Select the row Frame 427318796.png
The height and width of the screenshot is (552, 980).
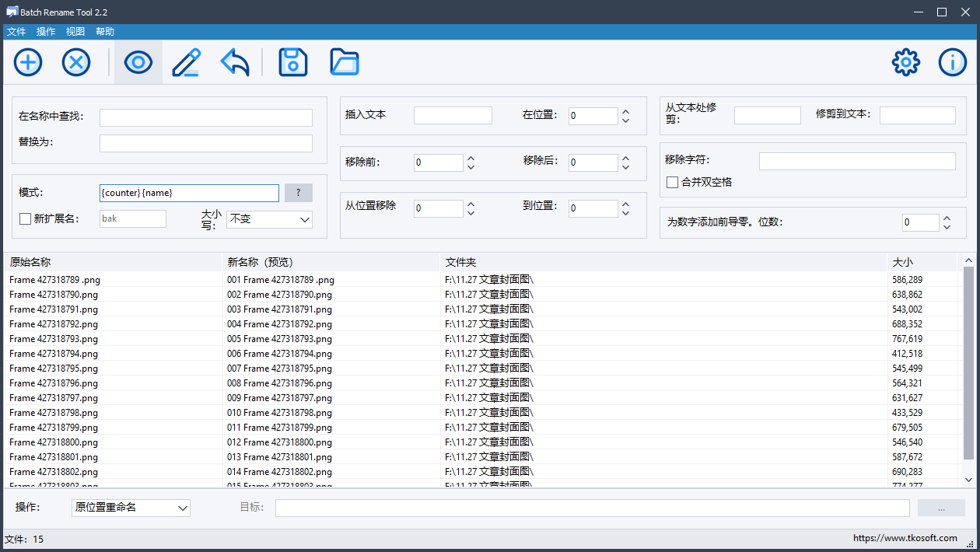[x=481, y=383]
